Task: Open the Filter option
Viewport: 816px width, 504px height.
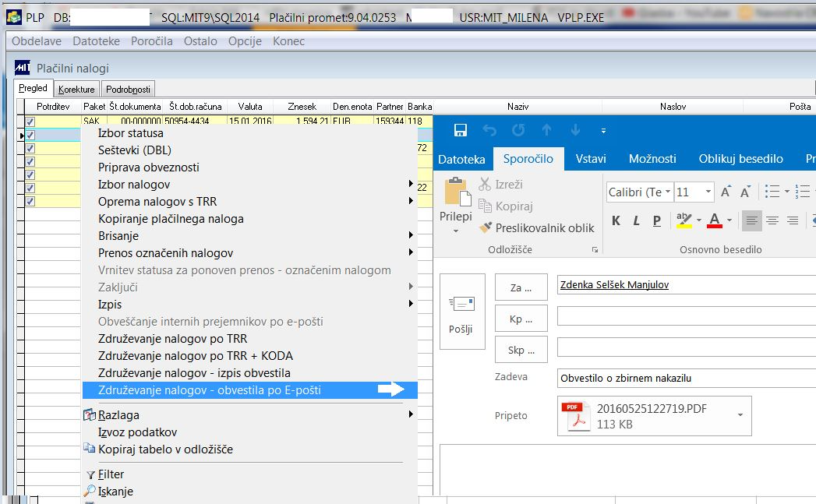Action: pos(250,474)
